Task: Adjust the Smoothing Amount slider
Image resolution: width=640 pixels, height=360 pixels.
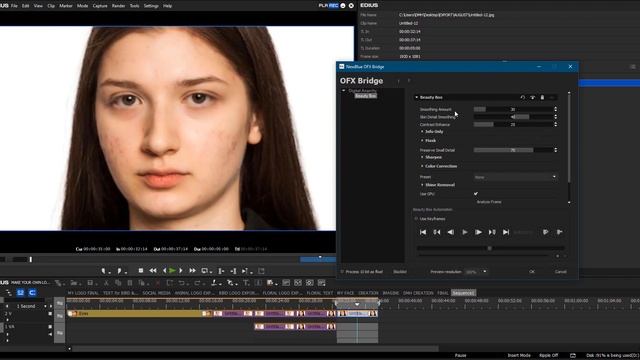Action: (513, 109)
